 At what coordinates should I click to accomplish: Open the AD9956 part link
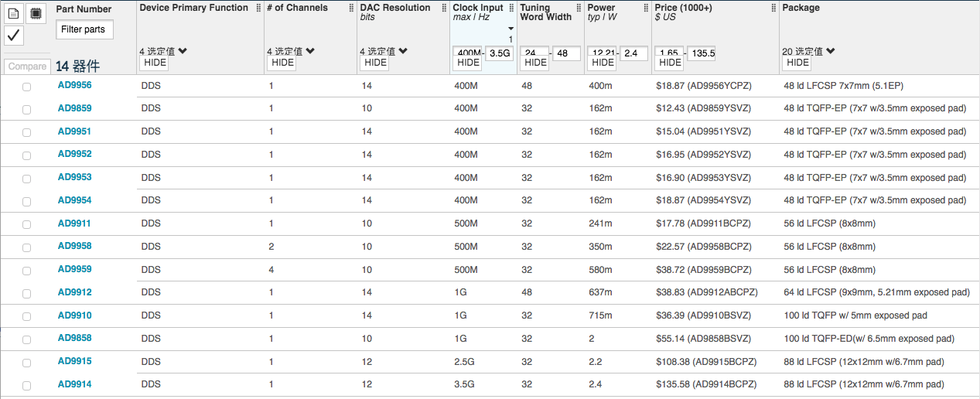click(x=74, y=85)
